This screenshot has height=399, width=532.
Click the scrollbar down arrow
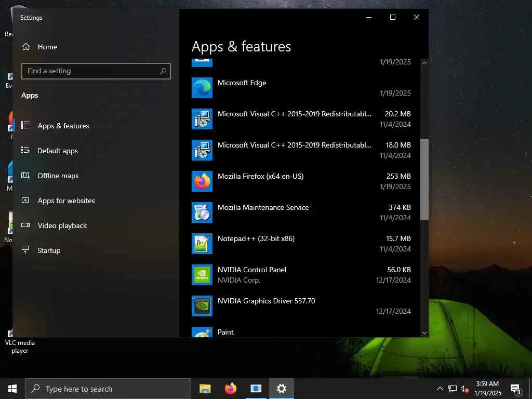[424, 333]
